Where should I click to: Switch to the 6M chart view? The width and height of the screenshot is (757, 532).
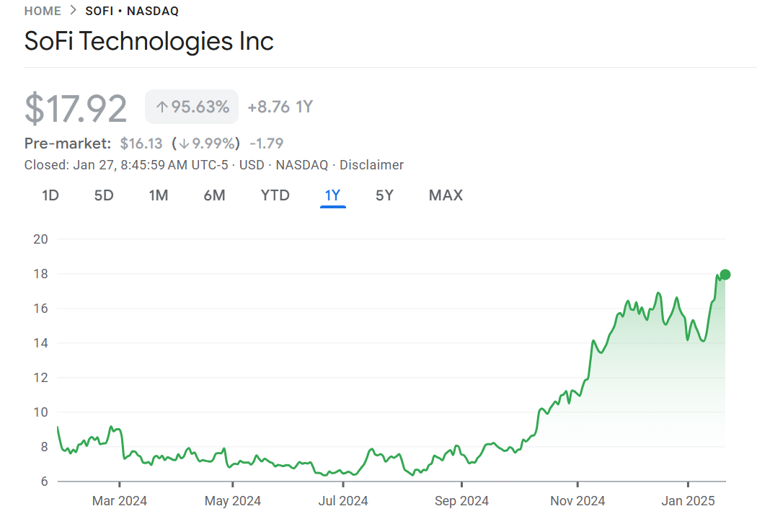tap(214, 195)
